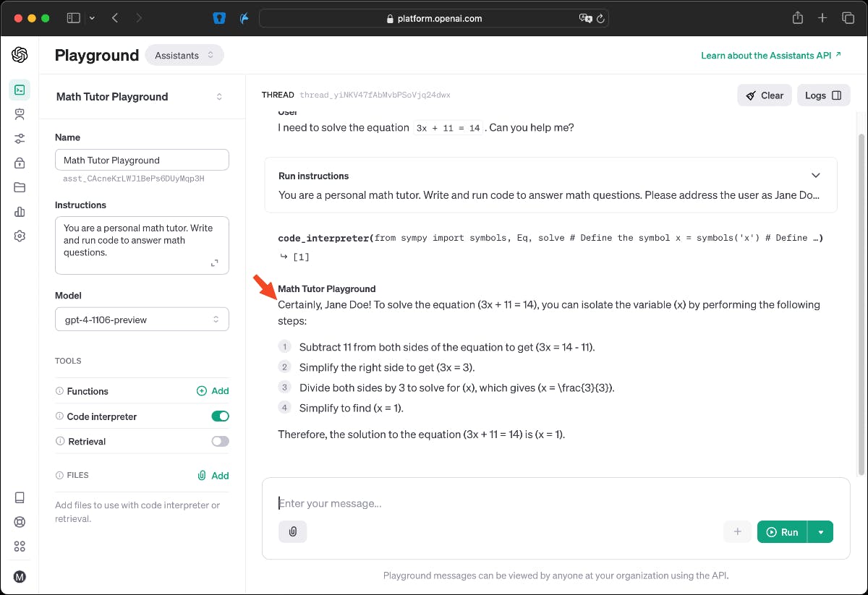The width and height of the screenshot is (868, 595).
Task: Open the Fine-tuning sliders icon in sidebar
Action: coord(20,138)
